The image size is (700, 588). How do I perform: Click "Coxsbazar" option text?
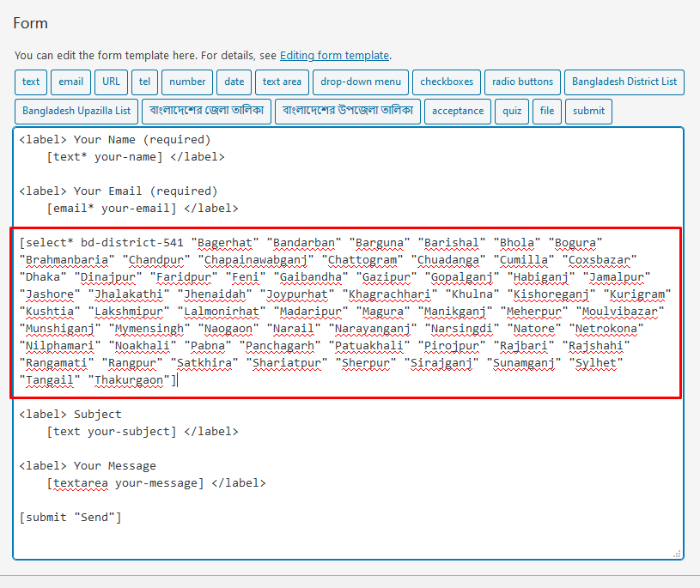(x=600, y=260)
